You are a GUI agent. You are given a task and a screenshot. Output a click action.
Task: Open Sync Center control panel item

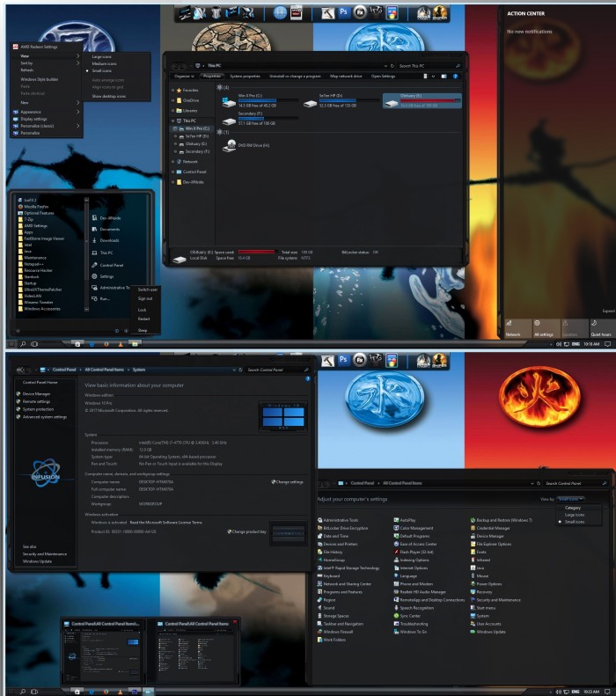click(407, 616)
